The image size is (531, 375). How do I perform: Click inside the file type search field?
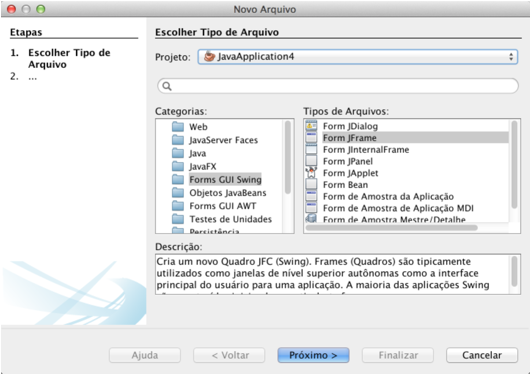coord(338,86)
